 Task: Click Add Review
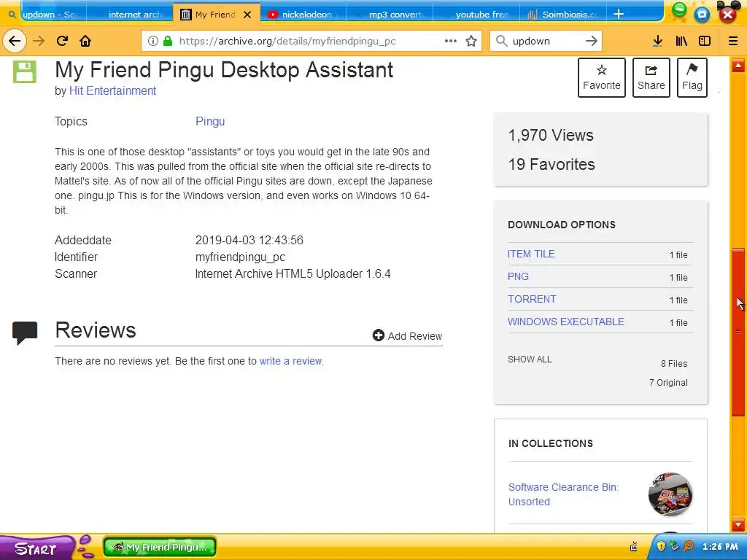tap(407, 335)
